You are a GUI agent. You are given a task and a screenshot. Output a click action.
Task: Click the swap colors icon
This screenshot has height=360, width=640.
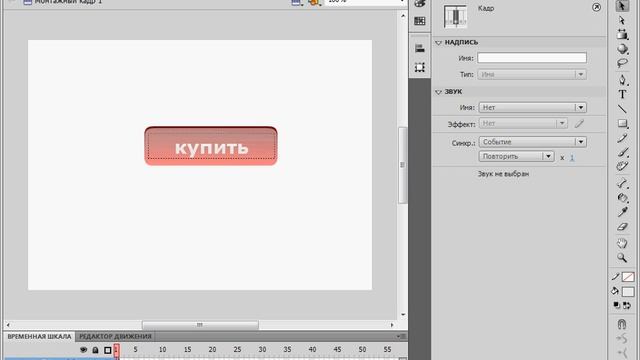[627, 305]
